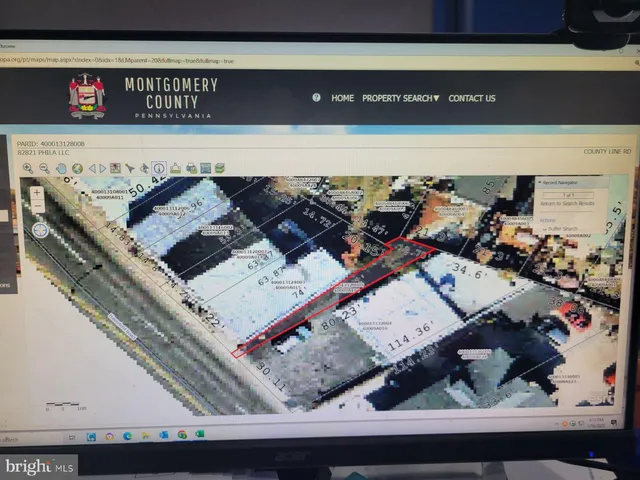Go to next map extent arrow

tap(102, 168)
